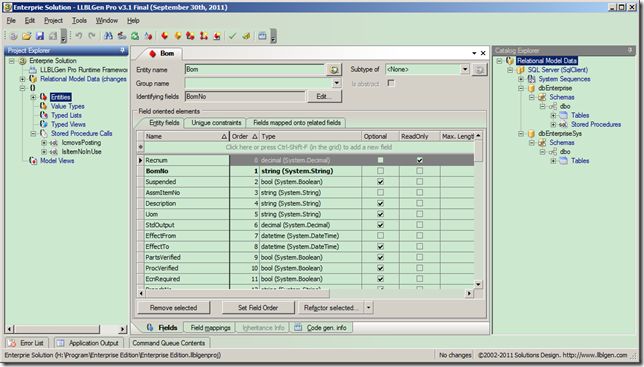The image size is (644, 367).
Task: Click into the Entity name input field
Action: coord(254,69)
